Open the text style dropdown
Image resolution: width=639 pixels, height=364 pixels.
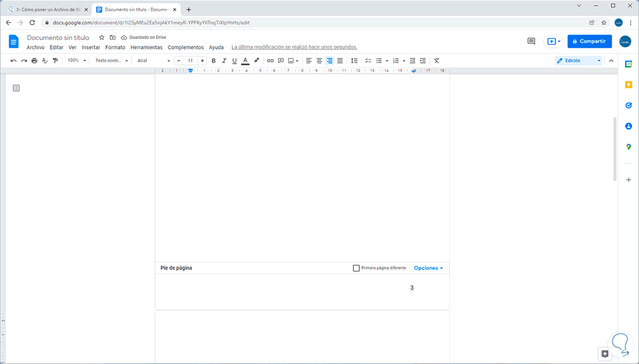pyautogui.click(x=112, y=61)
